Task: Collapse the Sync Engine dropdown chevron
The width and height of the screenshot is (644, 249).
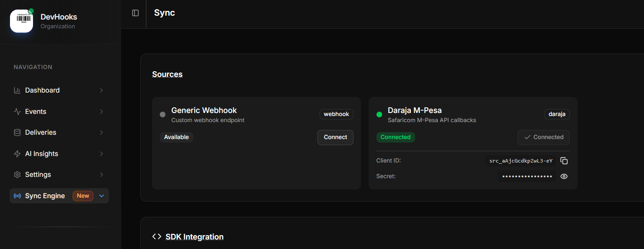Action: 102,196
